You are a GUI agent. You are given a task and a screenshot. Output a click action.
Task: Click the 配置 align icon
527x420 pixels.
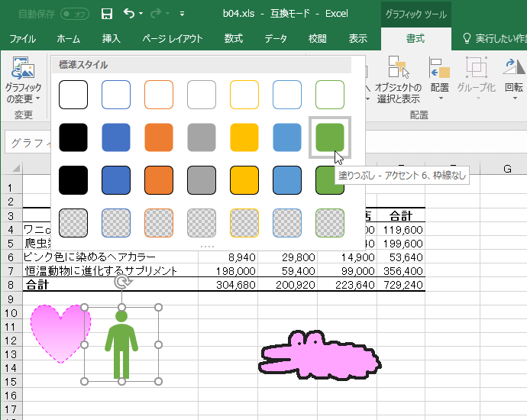pyautogui.click(x=439, y=76)
